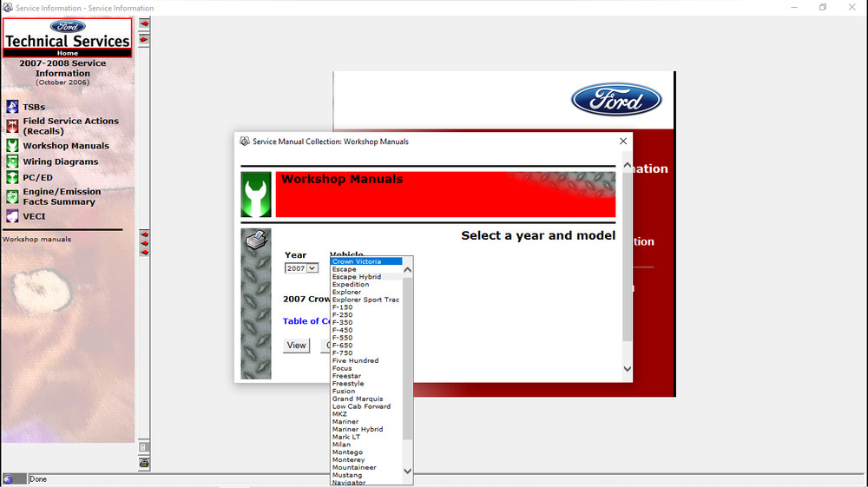This screenshot has height=488, width=868.
Task: Click the Field Service Actions recall icon
Action: pos(12,126)
